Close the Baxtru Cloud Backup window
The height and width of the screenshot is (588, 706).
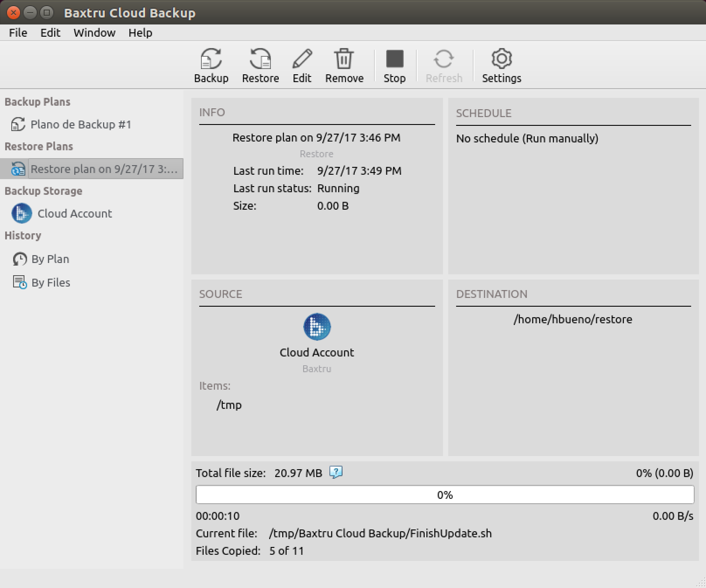point(14,13)
